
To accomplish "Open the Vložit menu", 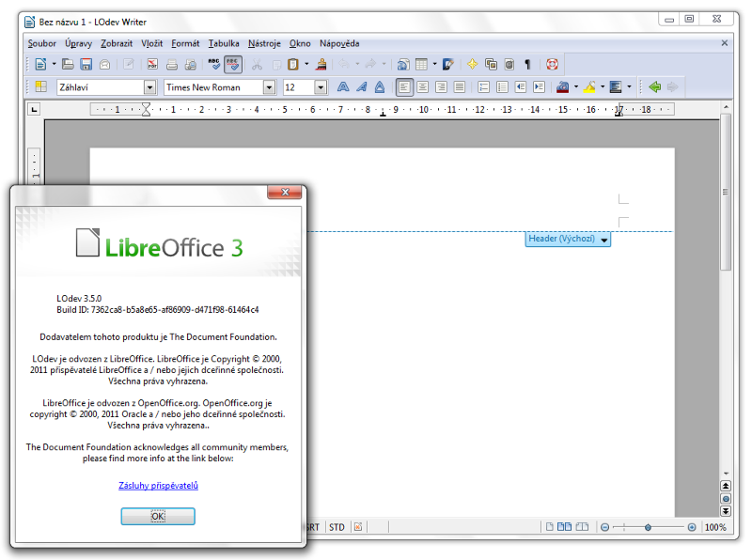I will (x=151, y=43).
